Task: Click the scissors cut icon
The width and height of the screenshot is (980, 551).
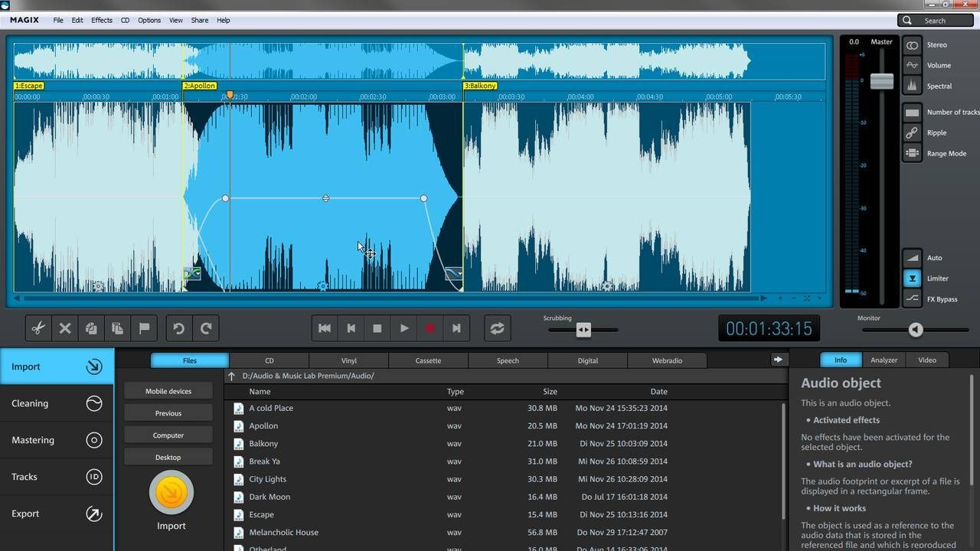Action: click(x=38, y=328)
